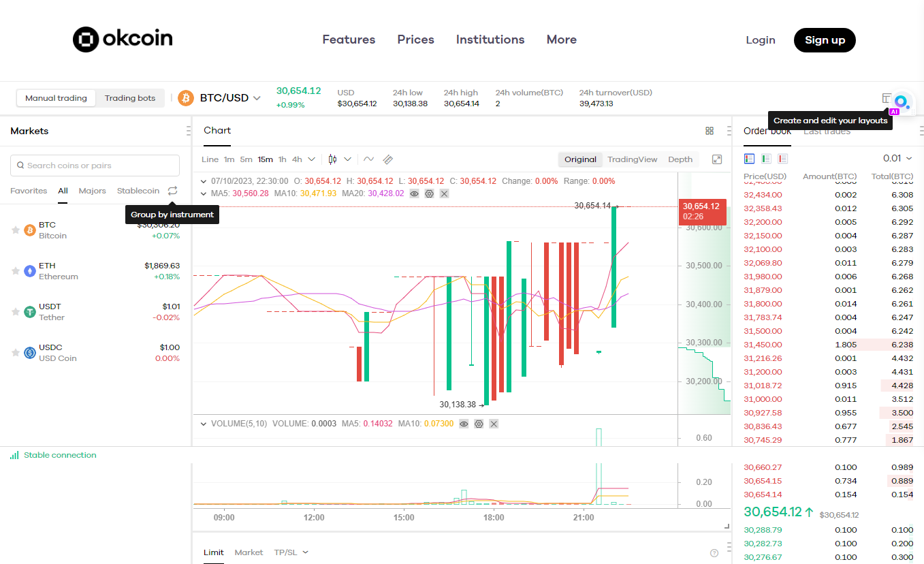Collapse the MA5 legend row

[x=203, y=193]
